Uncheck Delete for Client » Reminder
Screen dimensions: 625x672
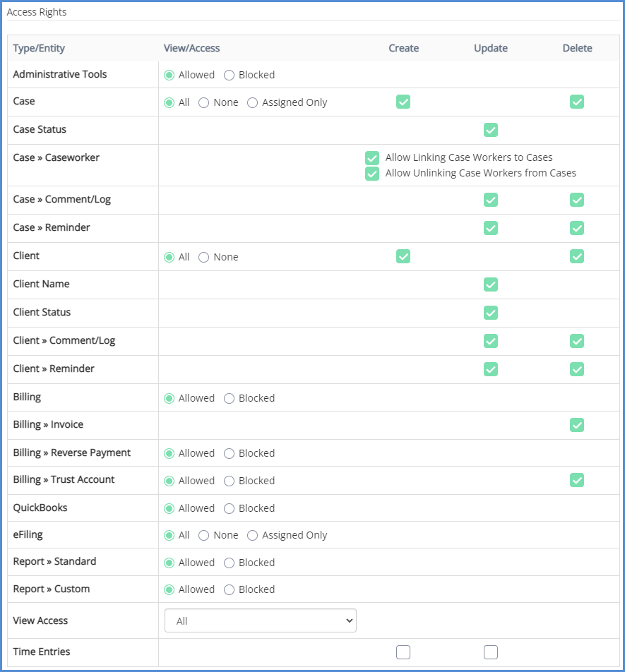(577, 369)
